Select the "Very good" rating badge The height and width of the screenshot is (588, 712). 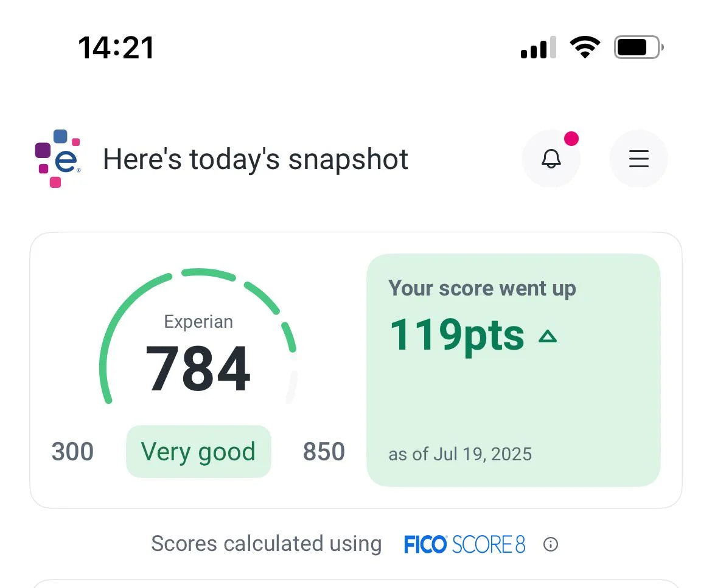(198, 452)
